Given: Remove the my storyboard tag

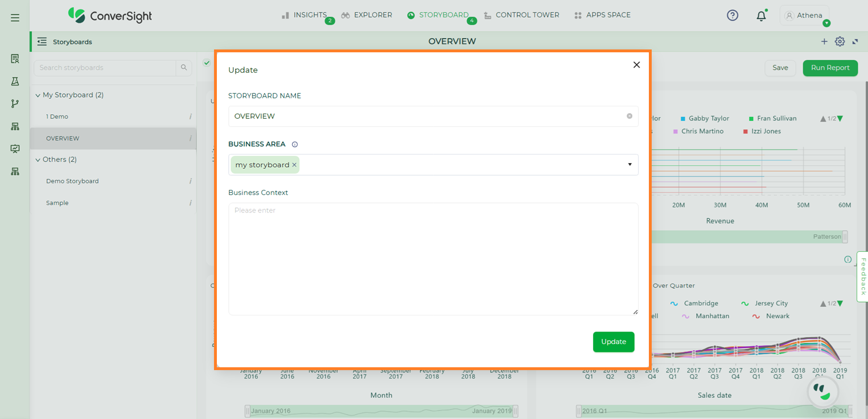Looking at the screenshot, I should tap(294, 165).
